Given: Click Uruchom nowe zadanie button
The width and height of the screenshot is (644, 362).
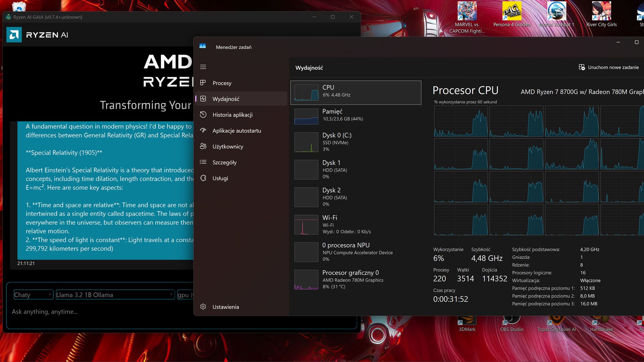Looking at the screenshot, I should 609,67.
